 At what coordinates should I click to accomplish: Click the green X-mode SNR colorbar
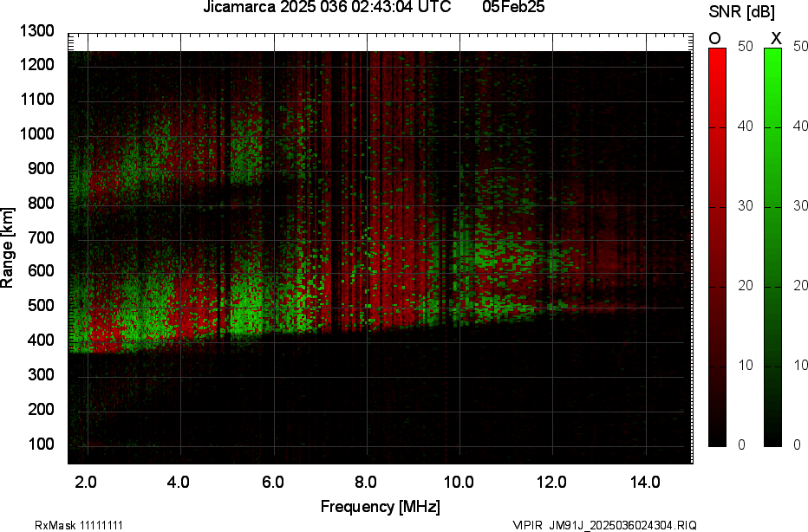click(x=772, y=247)
